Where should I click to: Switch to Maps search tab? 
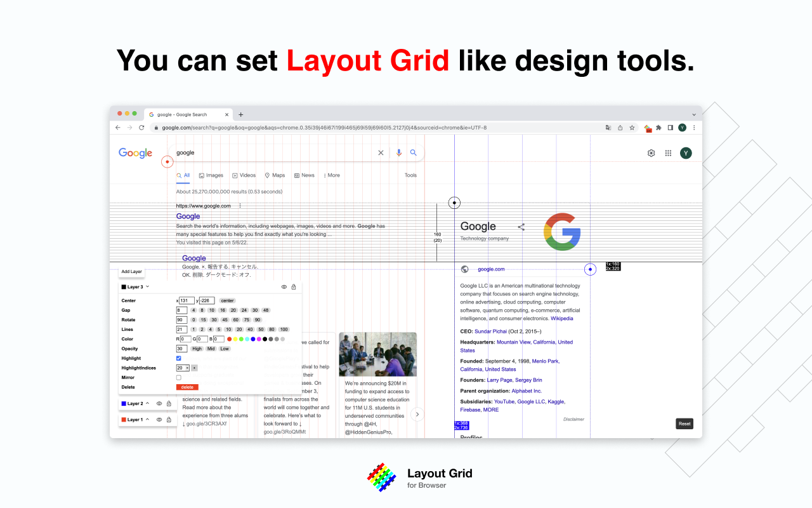(x=275, y=175)
